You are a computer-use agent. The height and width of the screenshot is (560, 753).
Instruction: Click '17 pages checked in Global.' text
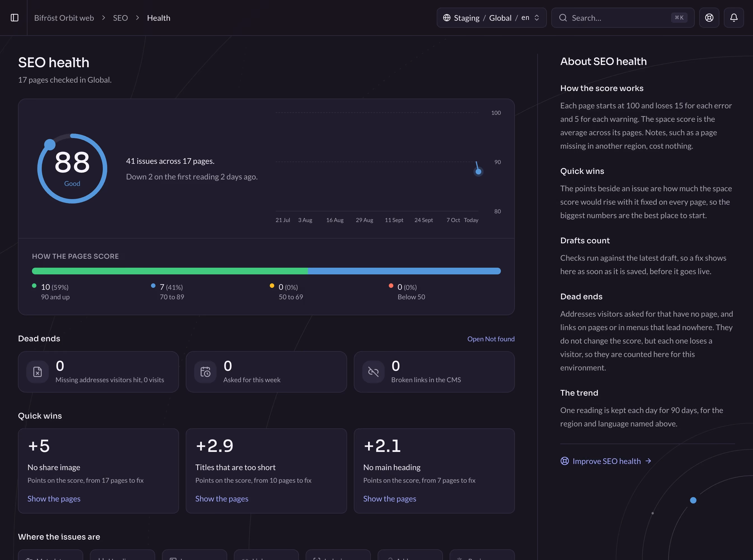click(65, 80)
